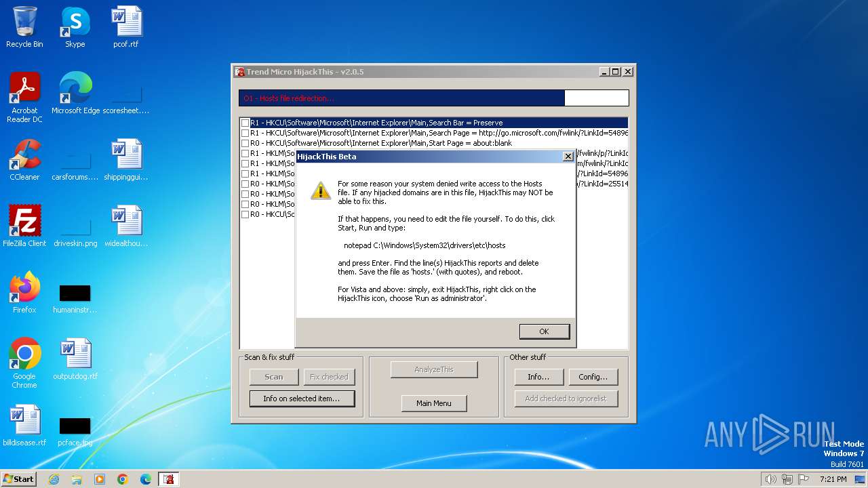This screenshot has height=488, width=868.
Task: Check the partially hidden R0 HKCU\Sc entry
Action: (x=245, y=214)
